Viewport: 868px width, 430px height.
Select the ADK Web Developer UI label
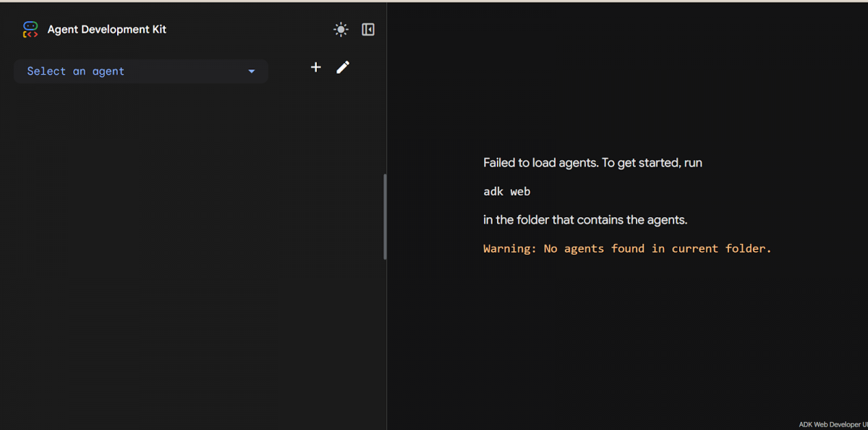[x=830, y=424]
